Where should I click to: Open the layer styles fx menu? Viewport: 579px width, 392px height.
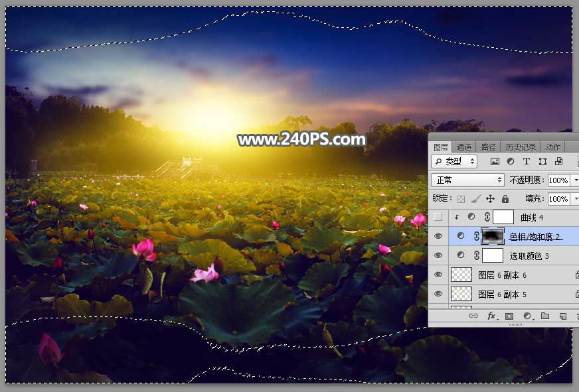point(491,316)
